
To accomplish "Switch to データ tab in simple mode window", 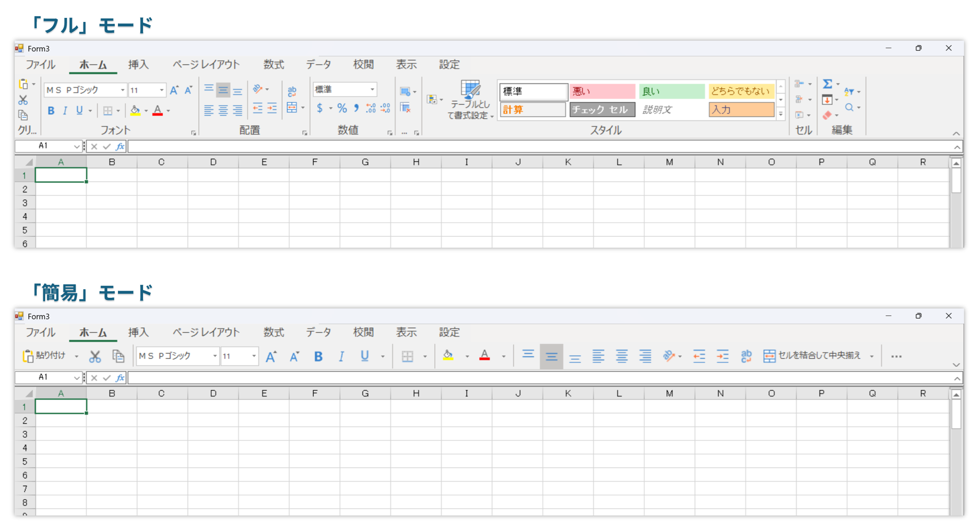I will [x=319, y=333].
